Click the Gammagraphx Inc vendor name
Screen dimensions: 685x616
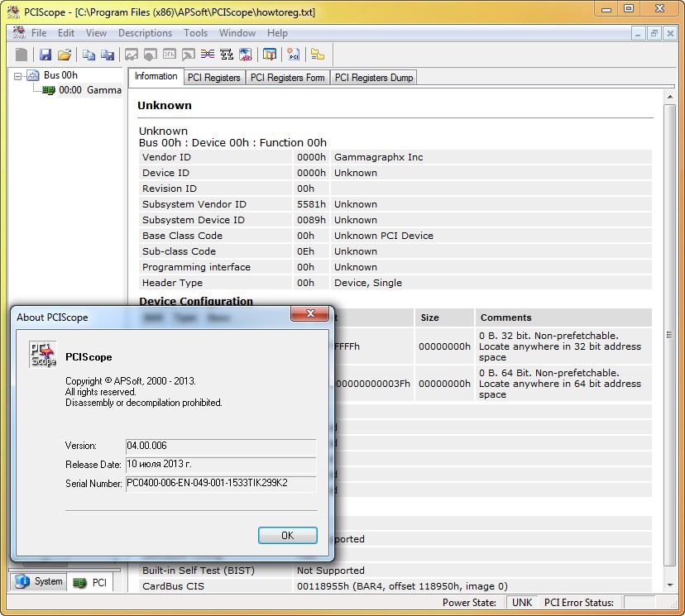(x=378, y=157)
